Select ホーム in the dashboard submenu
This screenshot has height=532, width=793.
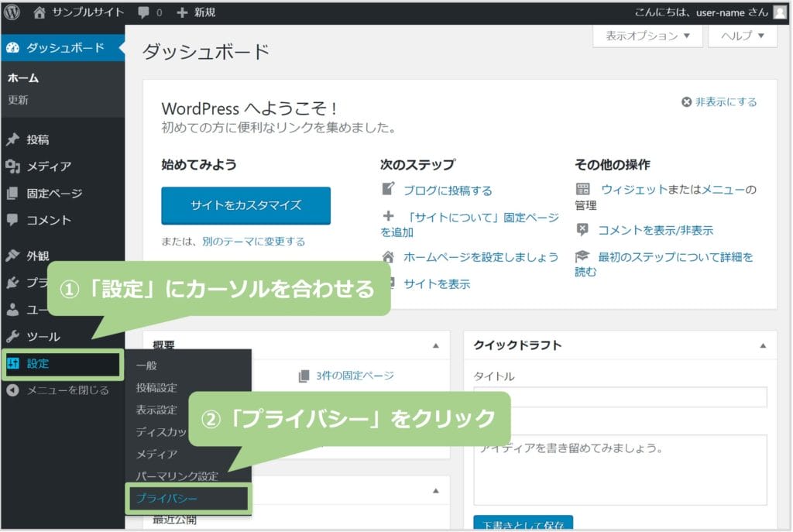pyautogui.click(x=23, y=78)
